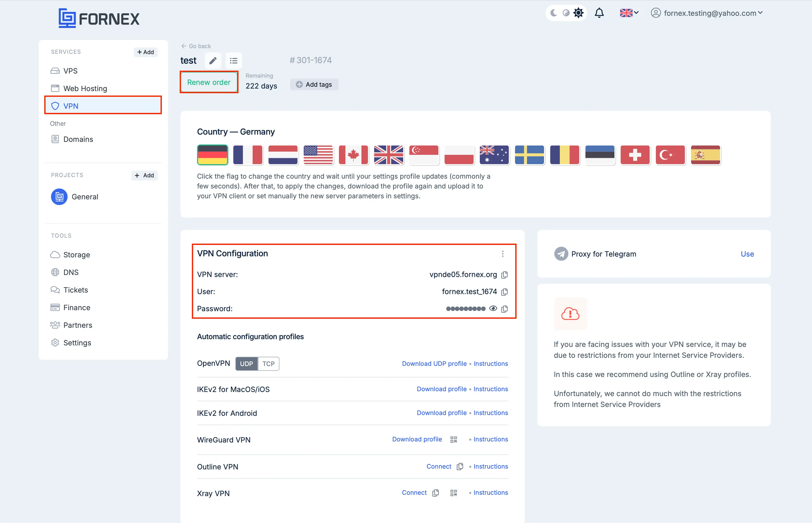Image resolution: width=812 pixels, height=523 pixels.
Task: Click Renew order button
Action: tap(209, 82)
